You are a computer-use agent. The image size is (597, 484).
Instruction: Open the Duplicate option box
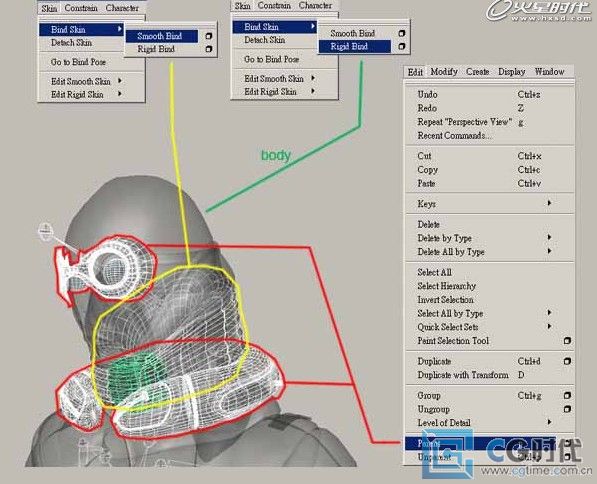click(x=567, y=361)
